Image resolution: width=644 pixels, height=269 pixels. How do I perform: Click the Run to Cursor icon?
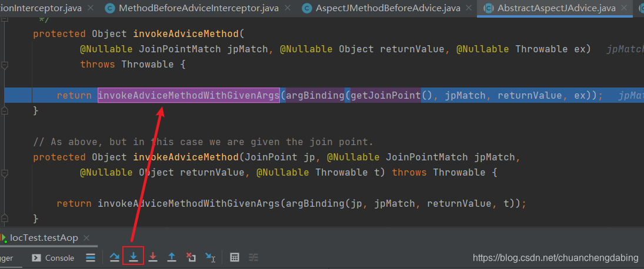point(210,257)
